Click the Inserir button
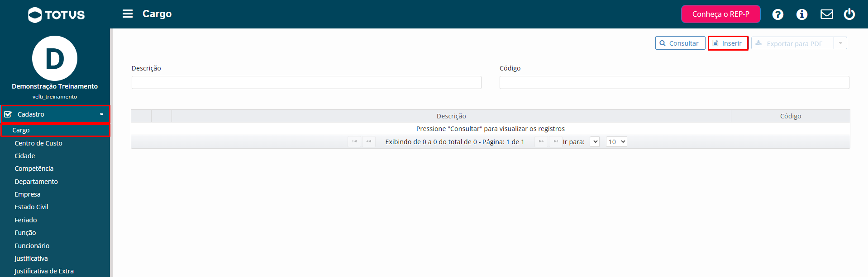 coord(728,43)
